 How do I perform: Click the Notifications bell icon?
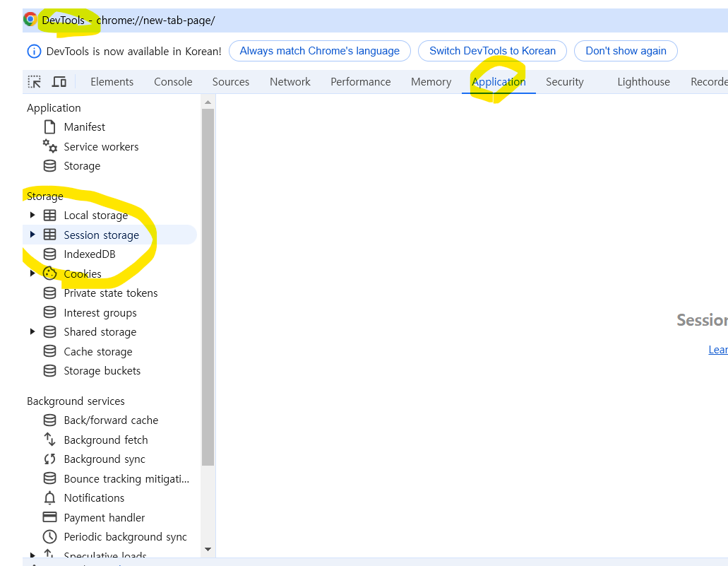click(x=49, y=497)
